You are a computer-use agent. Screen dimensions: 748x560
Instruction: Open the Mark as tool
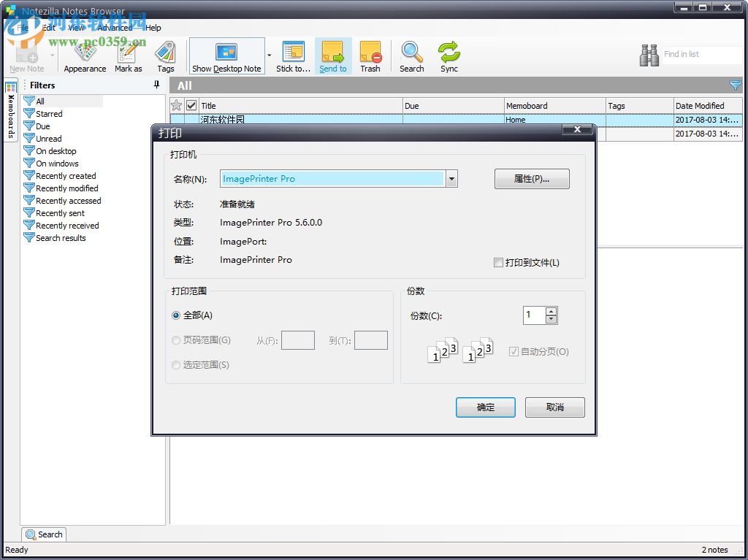[x=128, y=55]
